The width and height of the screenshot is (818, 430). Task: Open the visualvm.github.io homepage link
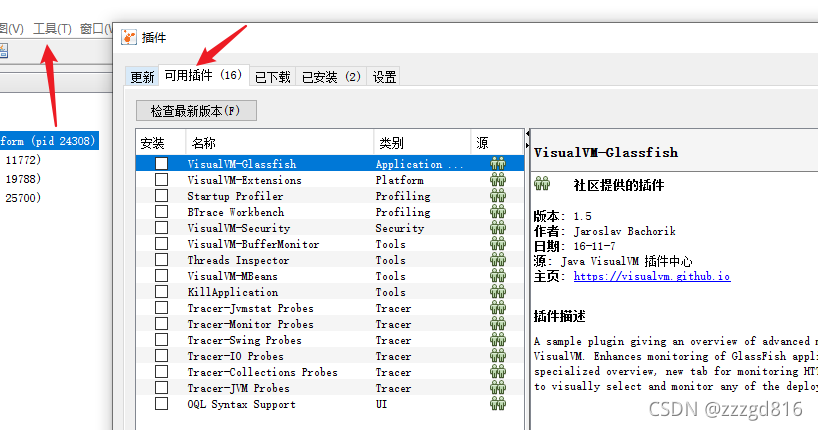point(652,276)
